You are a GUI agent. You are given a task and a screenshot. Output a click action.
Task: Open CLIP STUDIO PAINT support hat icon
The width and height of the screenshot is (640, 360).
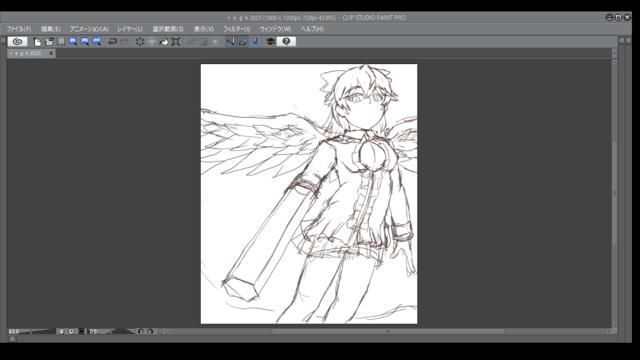tap(270, 42)
